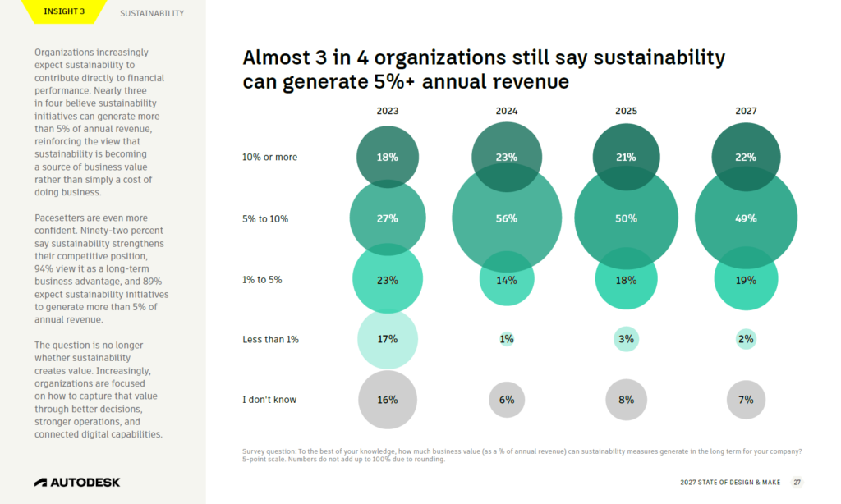Select the 2023 column header
841x504 pixels.
(388, 111)
